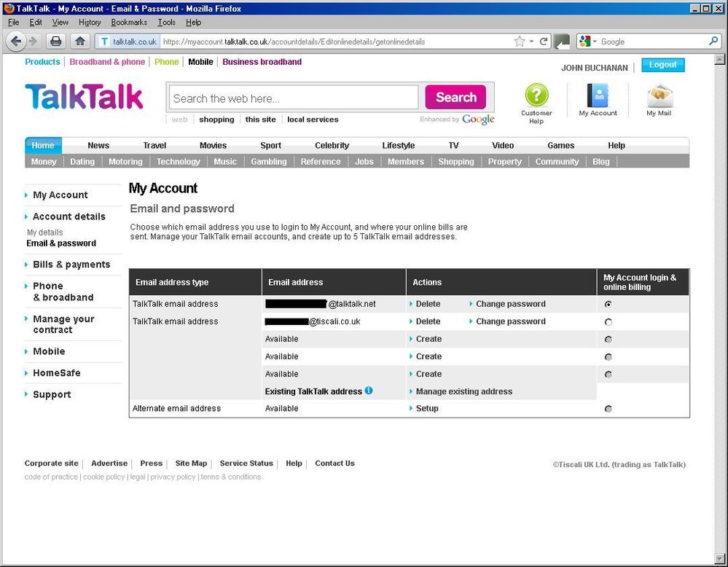This screenshot has width=728, height=567.
Task: Click inside the web search field
Action: [291, 96]
